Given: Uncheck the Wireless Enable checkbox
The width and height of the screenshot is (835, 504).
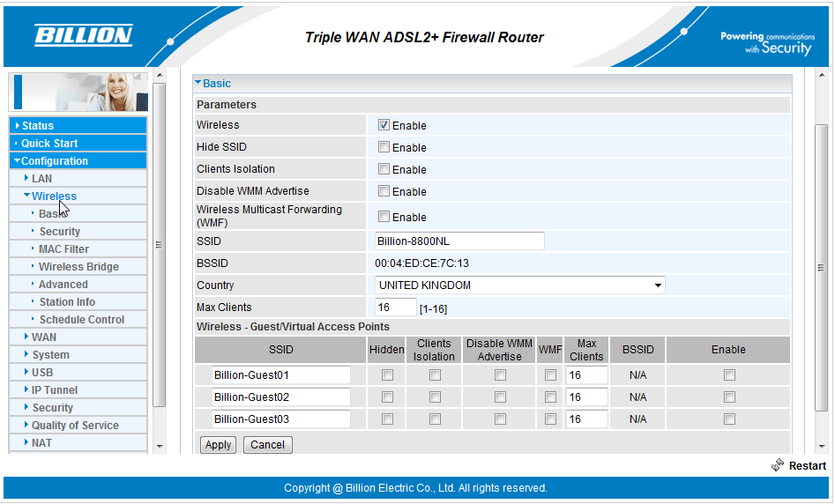Looking at the screenshot, I should click(384, 125).
